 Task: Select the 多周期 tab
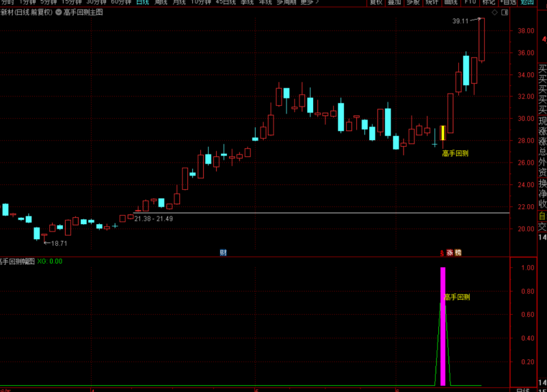tap(286, 2)
